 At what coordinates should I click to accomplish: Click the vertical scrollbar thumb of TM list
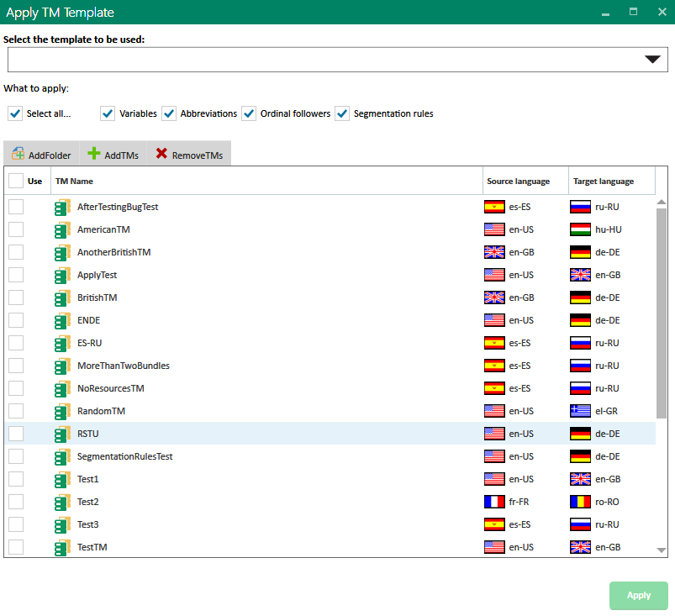[662, 313]
